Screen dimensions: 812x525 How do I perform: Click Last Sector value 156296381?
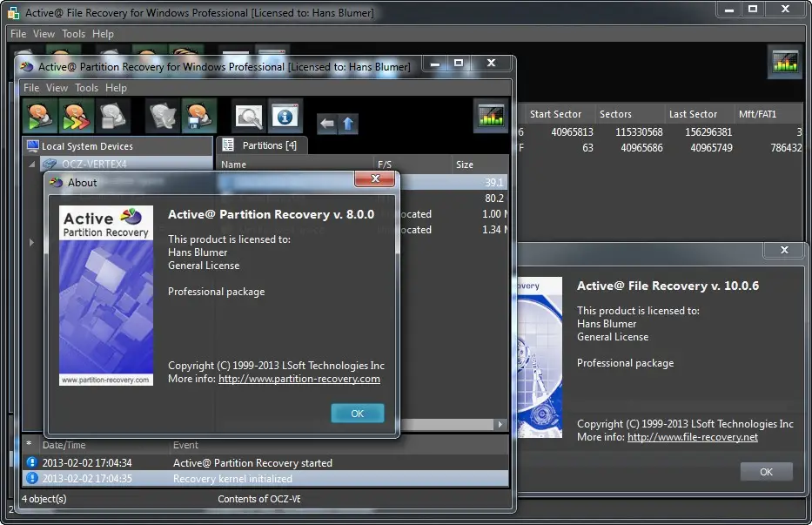[x=708, y=131]
